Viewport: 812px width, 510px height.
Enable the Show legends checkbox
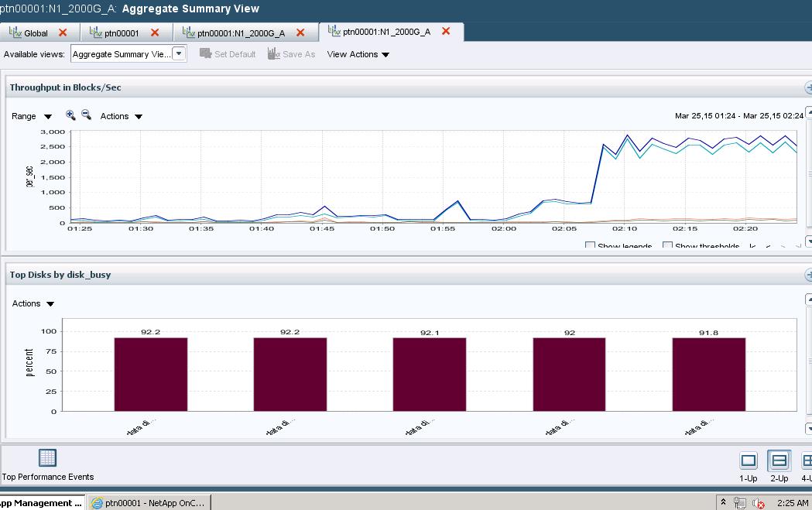click(x=590, y=247)
